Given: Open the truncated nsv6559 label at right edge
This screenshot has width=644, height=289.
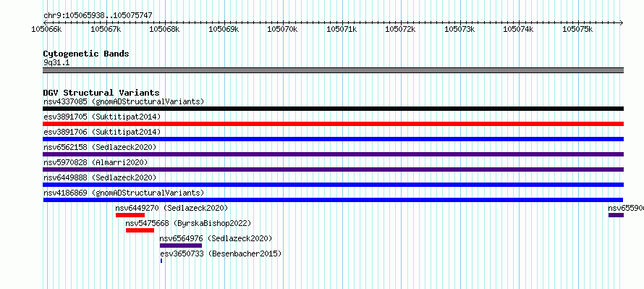Looking at the screenshot, I should click(x=626, y=208).
